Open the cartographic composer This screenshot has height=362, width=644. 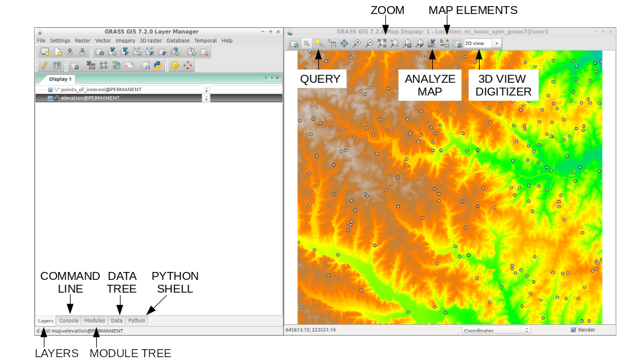coord(129,65)
